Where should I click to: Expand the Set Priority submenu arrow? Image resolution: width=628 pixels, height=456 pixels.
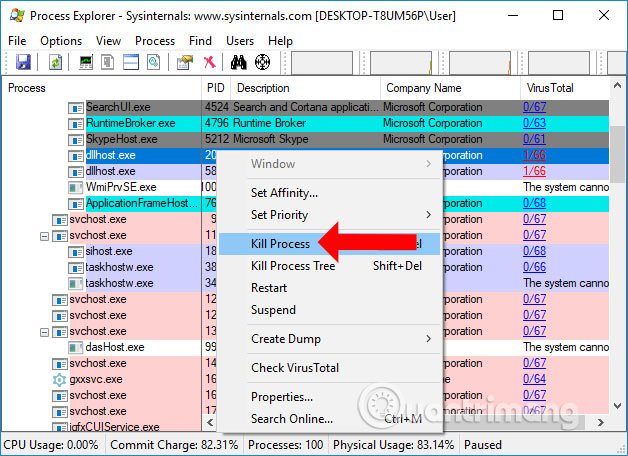point(429,215)
